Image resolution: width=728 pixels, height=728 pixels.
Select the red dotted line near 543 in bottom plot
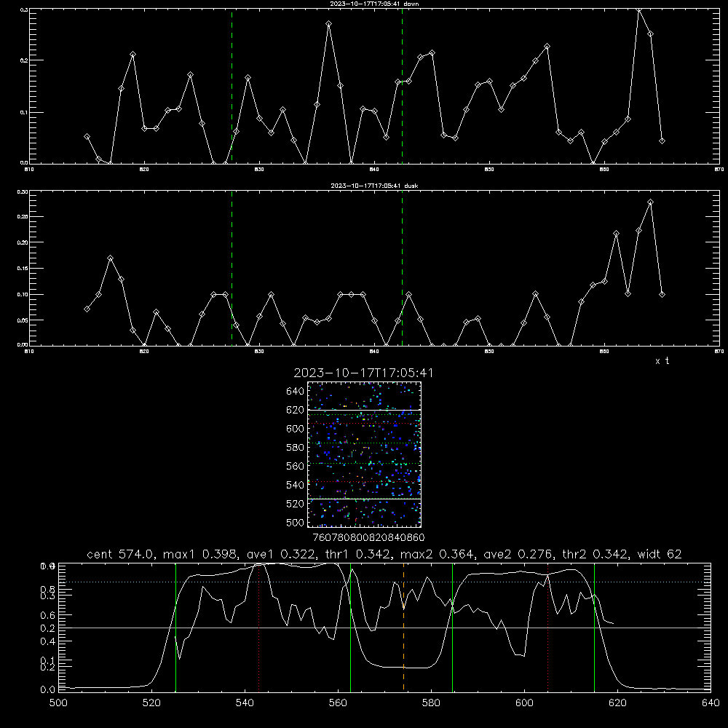tap(258, 627)
